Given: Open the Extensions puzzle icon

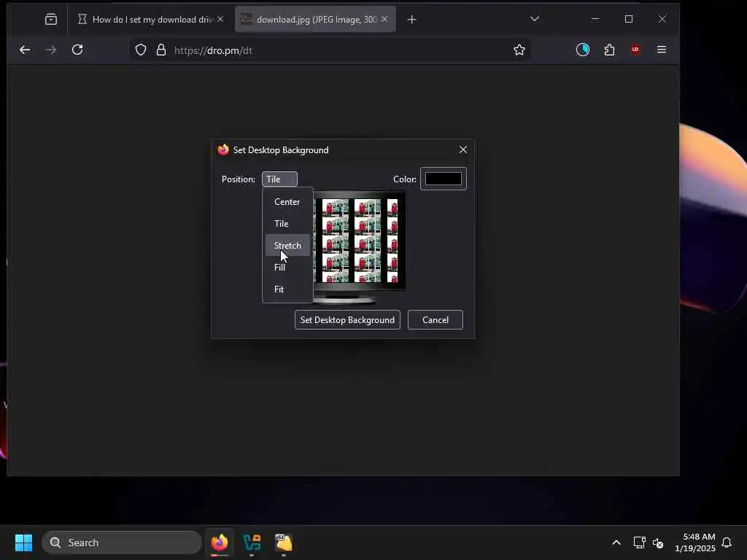Looking at the screenshot, I should click(x=609, y=50).
